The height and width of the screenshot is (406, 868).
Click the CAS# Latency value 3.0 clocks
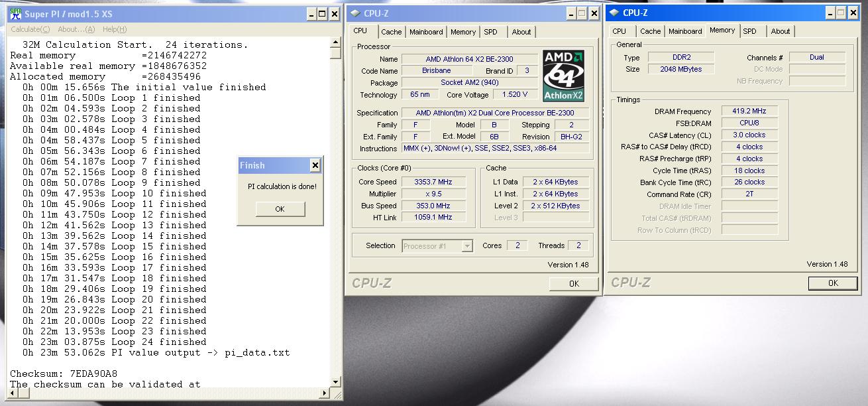click(749, 135)
